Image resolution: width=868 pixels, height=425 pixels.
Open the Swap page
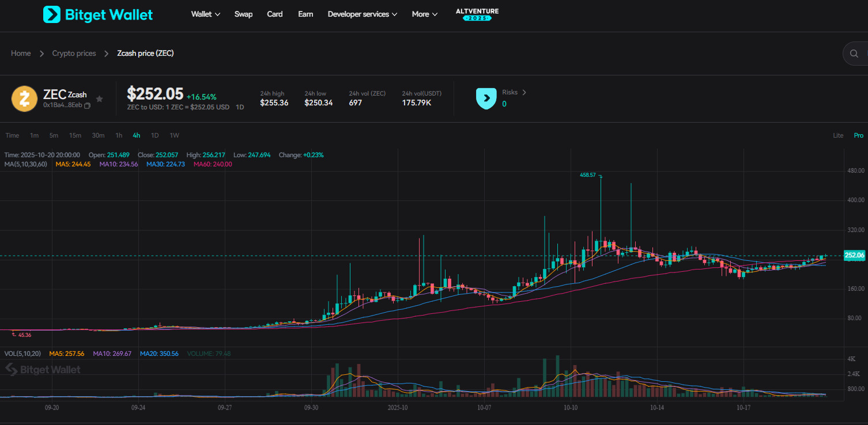pos(243,14)
